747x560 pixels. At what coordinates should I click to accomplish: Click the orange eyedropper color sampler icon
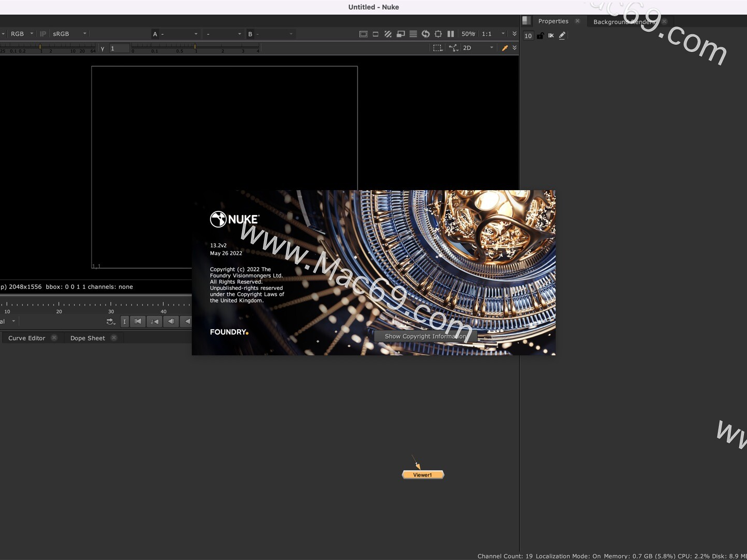(504, 48)
